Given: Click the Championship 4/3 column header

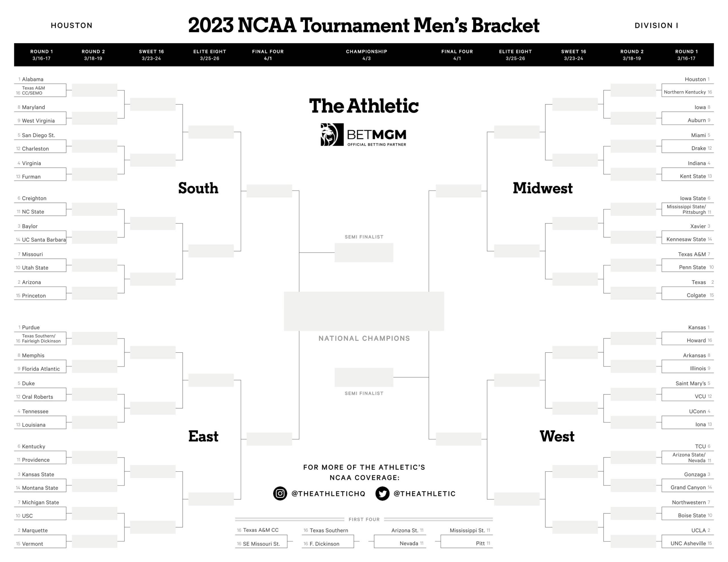Looking at the screenshot, I should click(366, 55).
